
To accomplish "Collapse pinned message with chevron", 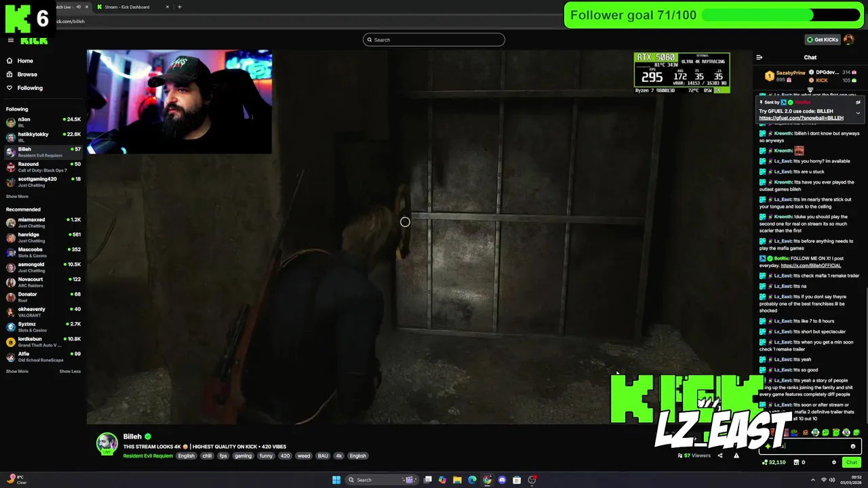I will (x=858, y=113).
